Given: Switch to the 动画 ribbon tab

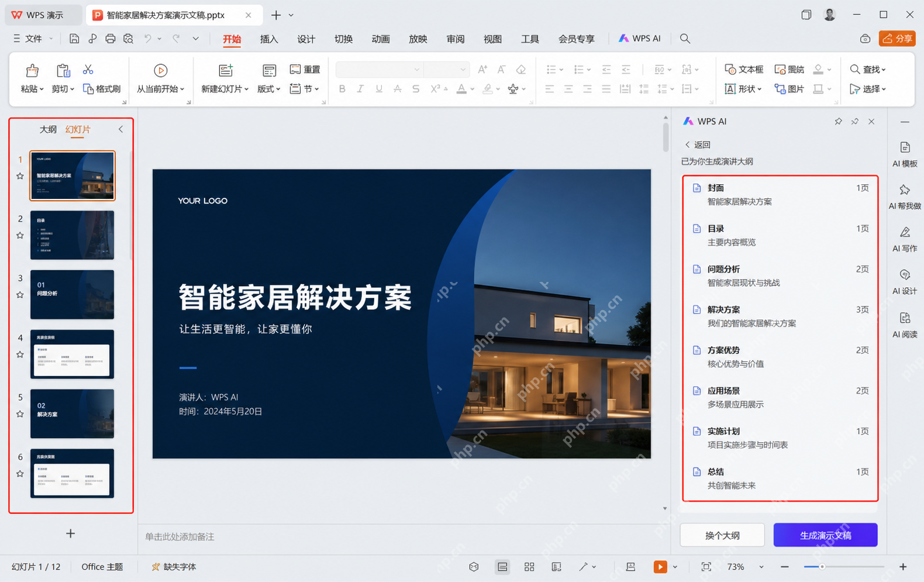Looking at the screenshot, I should [381, 39].
